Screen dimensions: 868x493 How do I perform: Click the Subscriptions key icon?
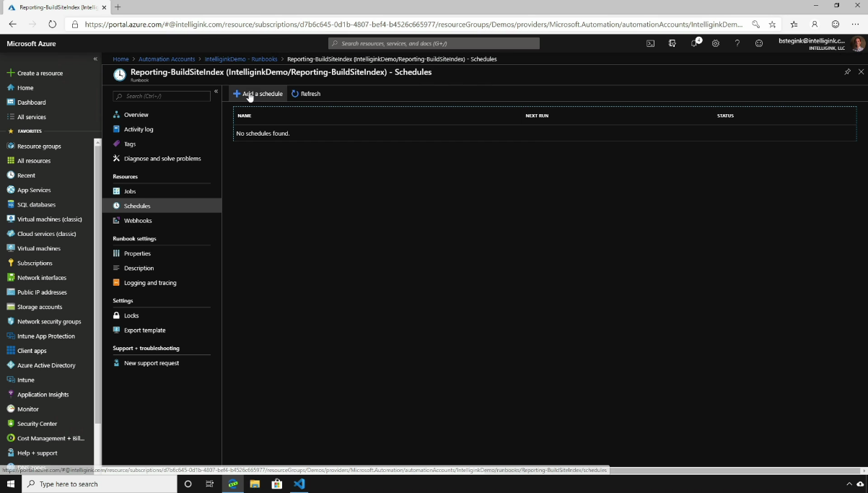[11, 263]
